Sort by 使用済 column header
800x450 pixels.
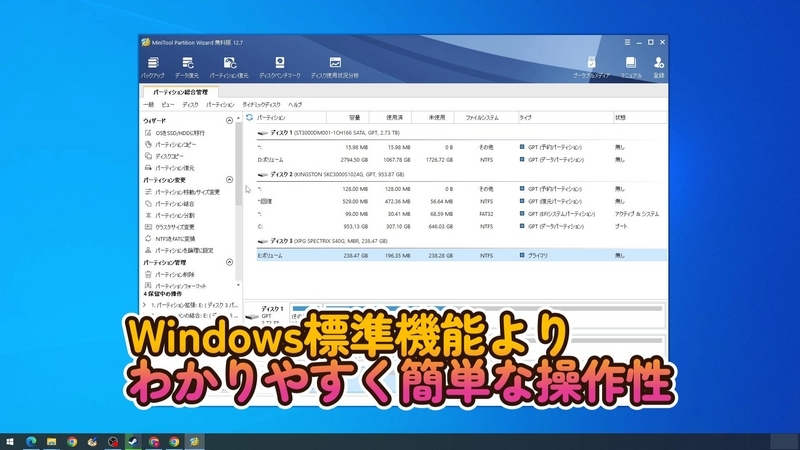click(390, 117)
